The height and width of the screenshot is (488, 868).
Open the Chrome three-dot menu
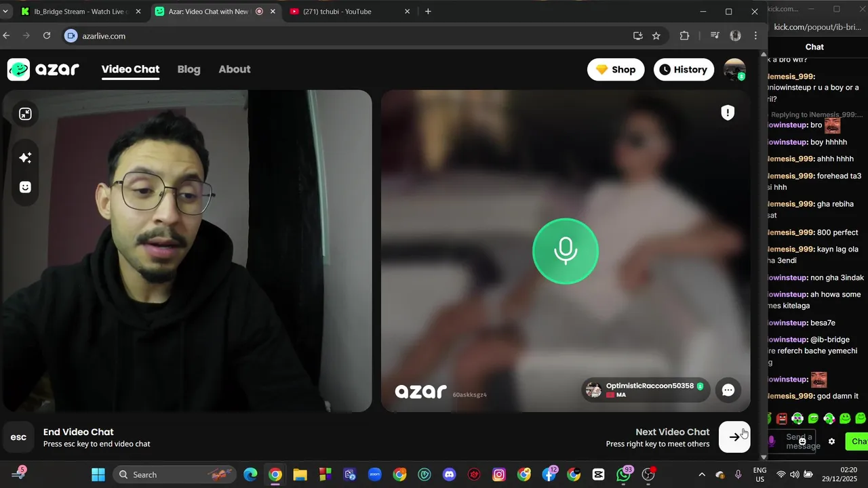pyautogui.click(x=755, y=36)
